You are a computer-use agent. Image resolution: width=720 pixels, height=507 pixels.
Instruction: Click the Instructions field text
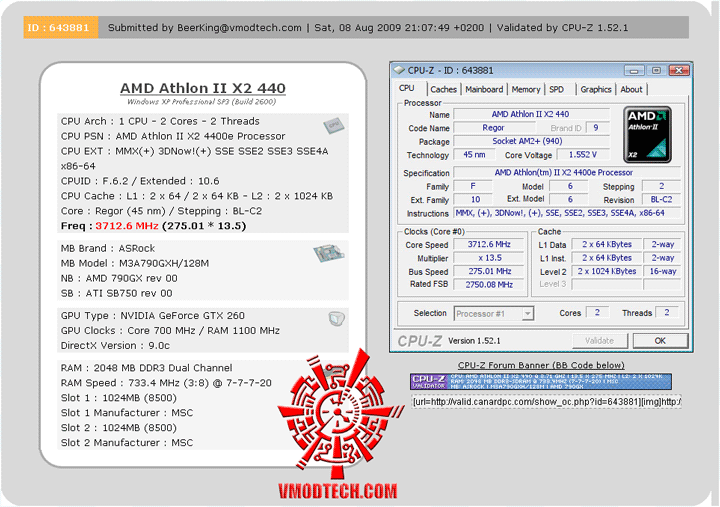(x=567, y=213)
